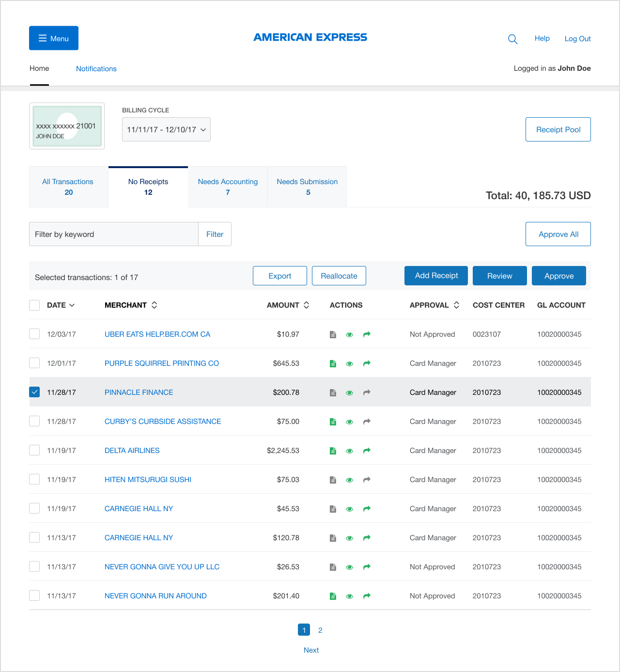Check the PURPLE SQUIRREL PRINTING CO checkbox
The image size is (620, 672).
[34, 363]
